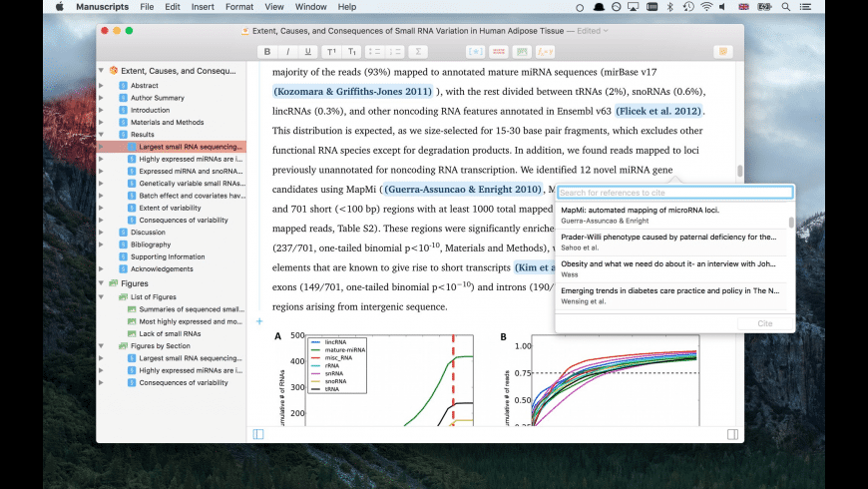Image resolution: width=868 pixels, height=489 pixels.
Task: Toggle the right inspector panel icon
Action: coord(732,434)
